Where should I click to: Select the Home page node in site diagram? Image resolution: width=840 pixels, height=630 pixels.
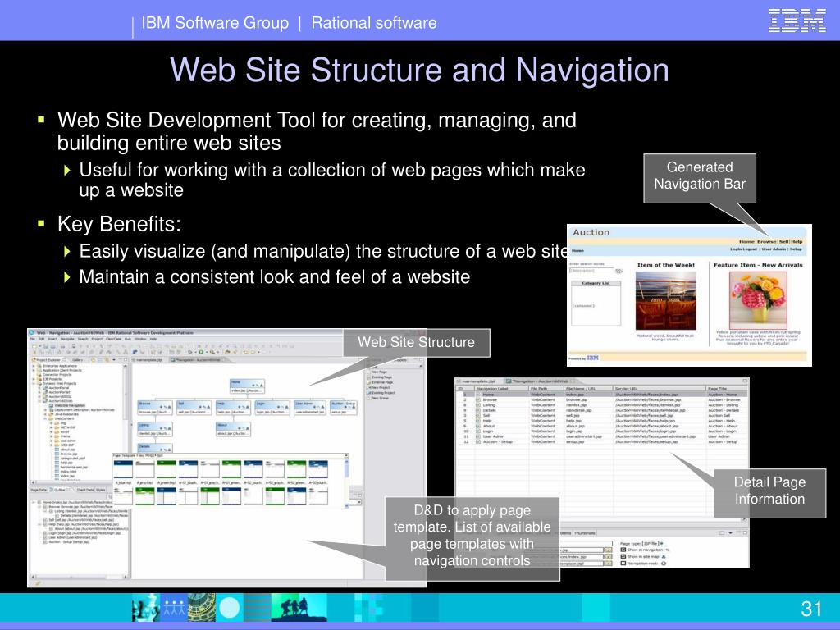247,387
